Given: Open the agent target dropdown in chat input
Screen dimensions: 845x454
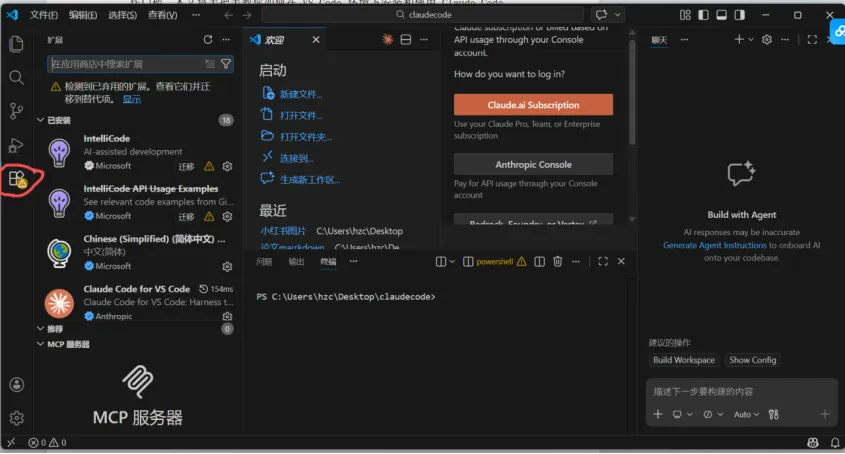Looking at the screenshot, I should click(682, 414).
